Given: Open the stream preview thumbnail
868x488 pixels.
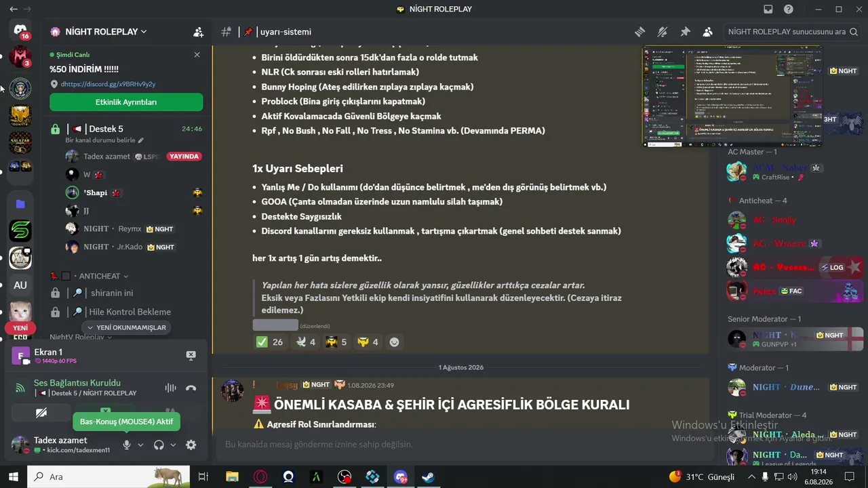Looking at the screenshot, I should pos(732,96).
